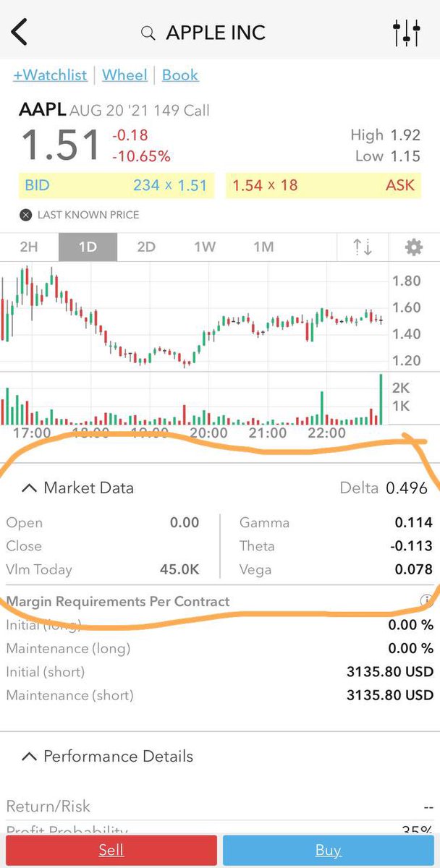
Task: Add AAPL to Watchlist
Action: (50, 75)
